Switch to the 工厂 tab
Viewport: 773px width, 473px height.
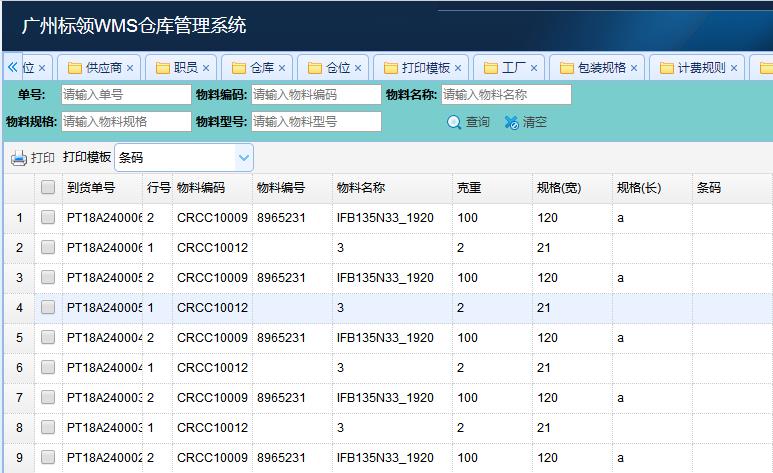click(514, 68)
